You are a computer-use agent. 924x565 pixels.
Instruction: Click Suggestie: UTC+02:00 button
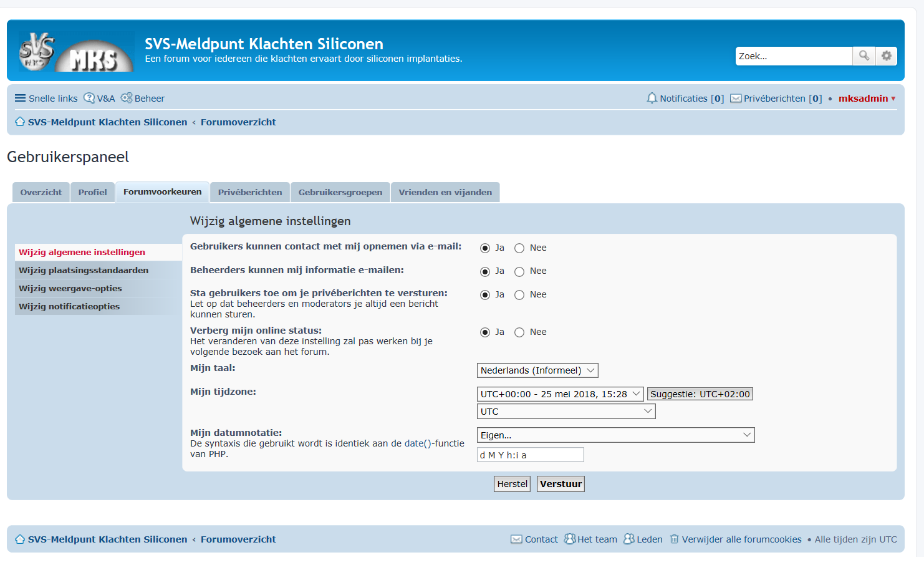click(700, 394)
